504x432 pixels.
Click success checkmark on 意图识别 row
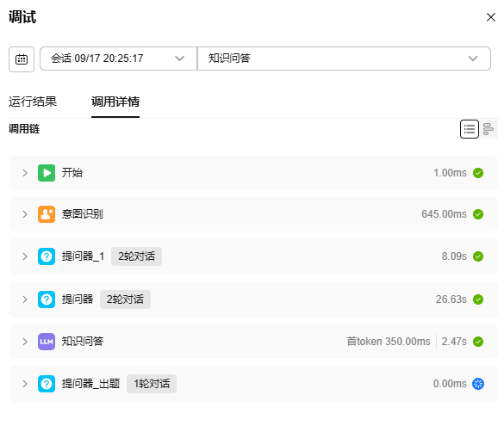pos(478,214)
